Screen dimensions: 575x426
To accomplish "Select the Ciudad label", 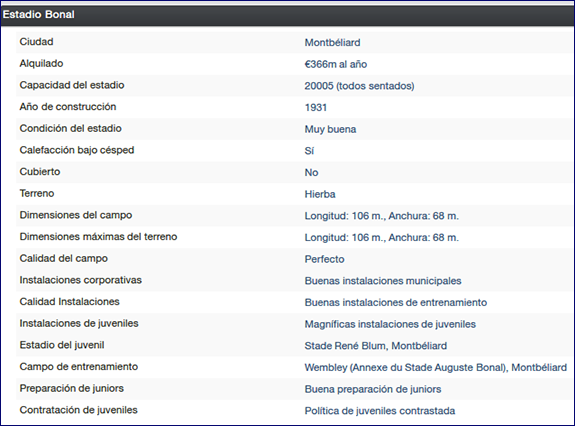I will pyautogui.click(x=36, y=42).
